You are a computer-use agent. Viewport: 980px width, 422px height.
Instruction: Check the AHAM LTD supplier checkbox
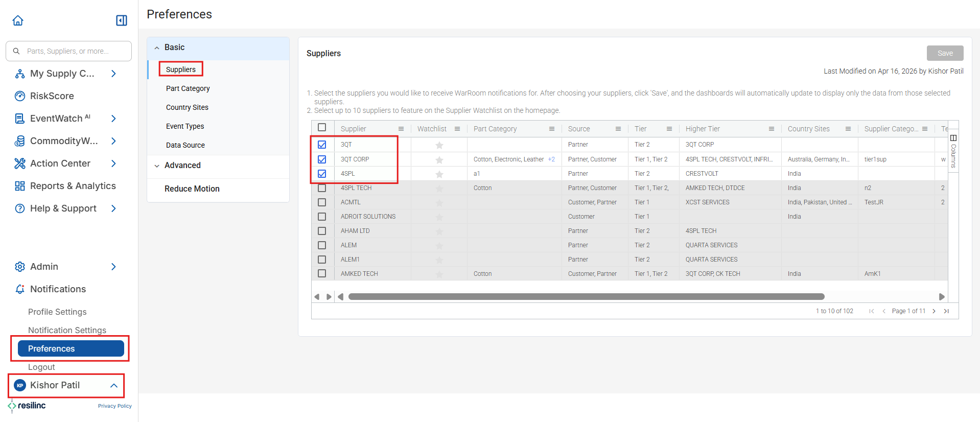point(322,231)
